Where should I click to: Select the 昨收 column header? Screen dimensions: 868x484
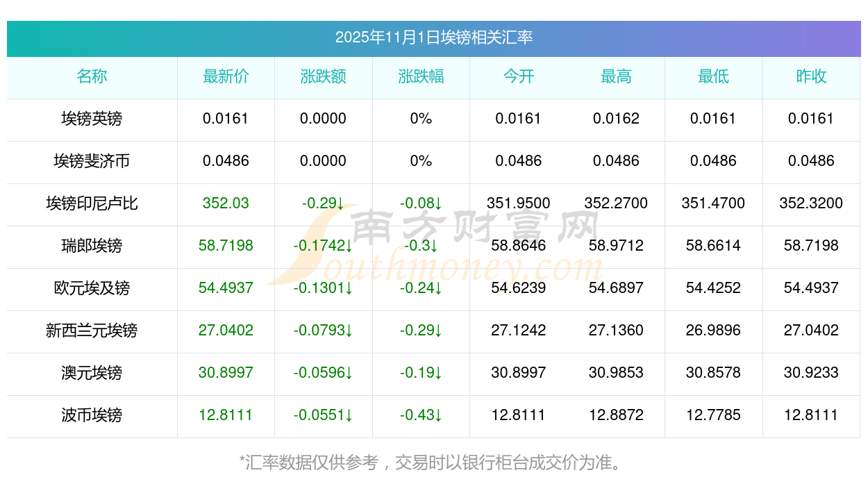tap(811, 76)
